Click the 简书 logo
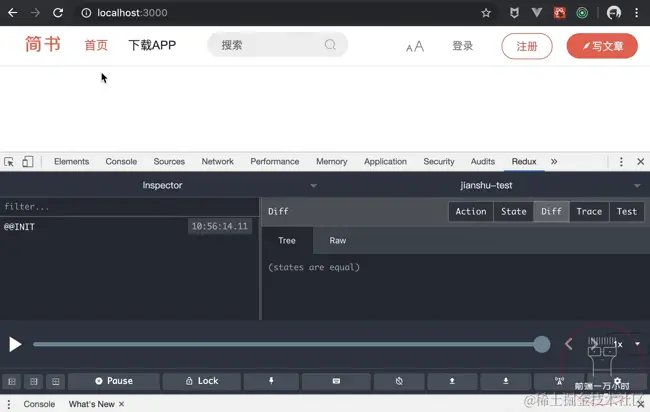This screenshot has height=412, width=650. [x=43, y=44]
